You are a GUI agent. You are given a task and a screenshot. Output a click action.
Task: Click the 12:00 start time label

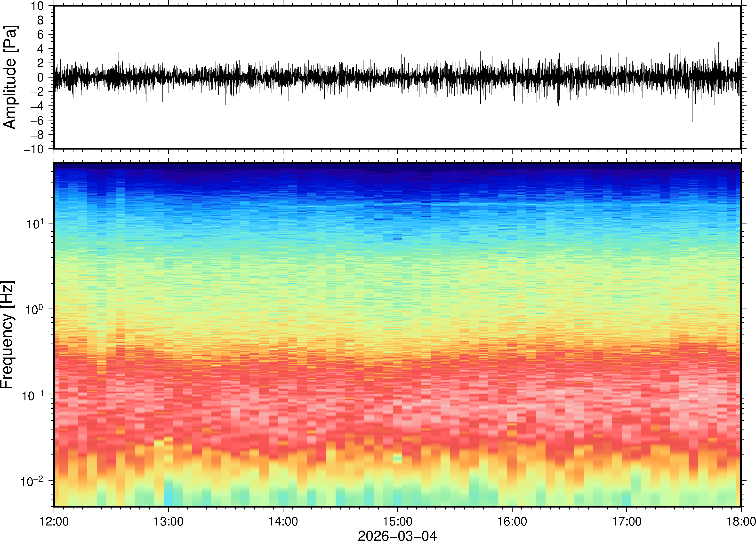pos(54,521)
